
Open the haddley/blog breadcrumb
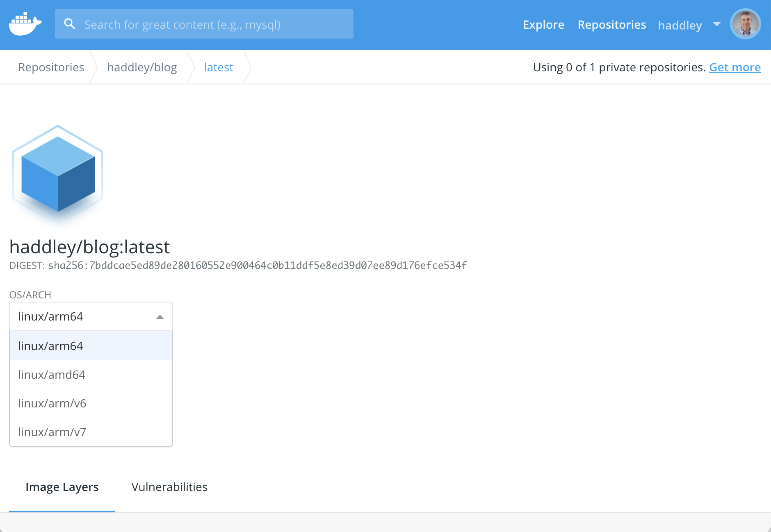(x=142, y=67)
